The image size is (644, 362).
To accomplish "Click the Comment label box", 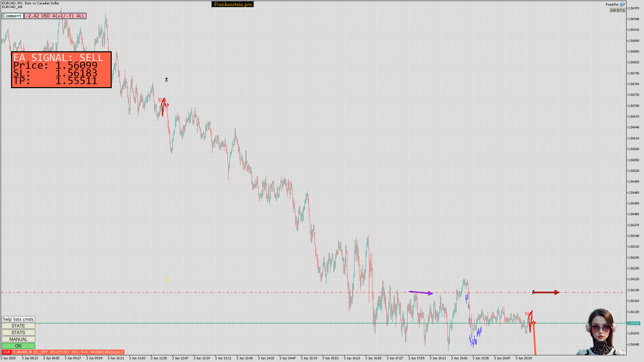I will pyautogui.click(x=12, y=16).
